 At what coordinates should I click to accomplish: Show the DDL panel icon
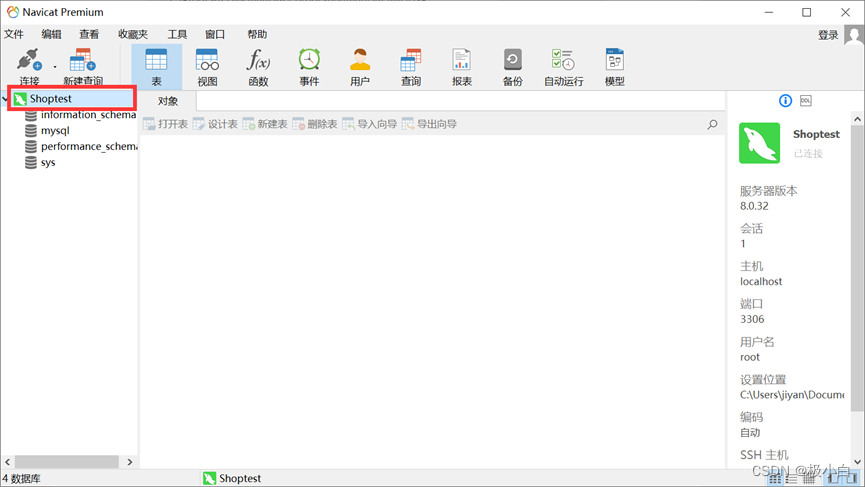click(x=806, y=101)
